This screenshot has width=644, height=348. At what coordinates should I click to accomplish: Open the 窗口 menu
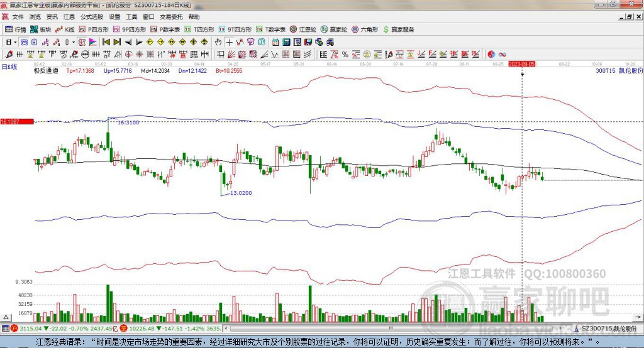coord(148,17)
